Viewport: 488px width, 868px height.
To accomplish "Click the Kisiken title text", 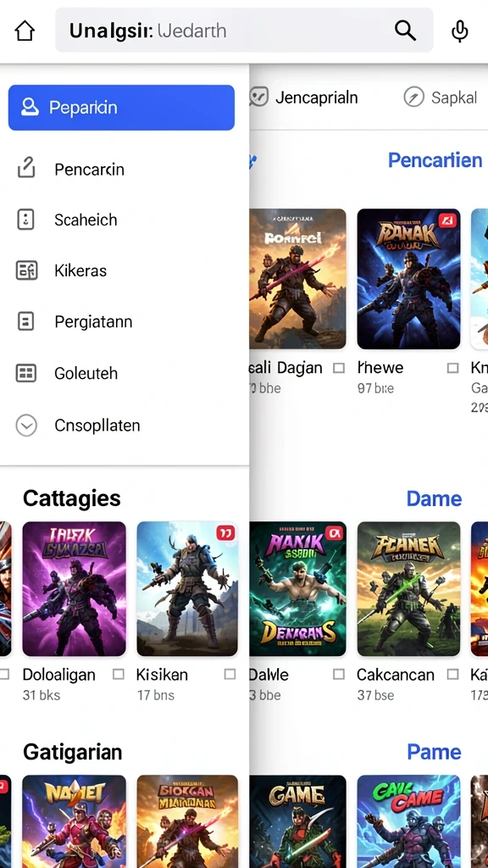I will [x=162, y=675].
